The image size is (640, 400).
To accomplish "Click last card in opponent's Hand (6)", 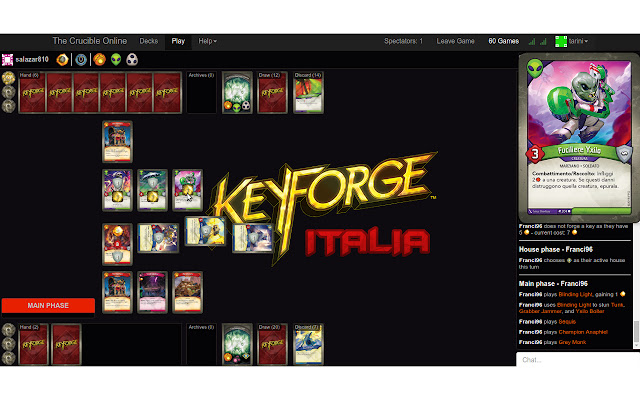I will tap(167, 93).
